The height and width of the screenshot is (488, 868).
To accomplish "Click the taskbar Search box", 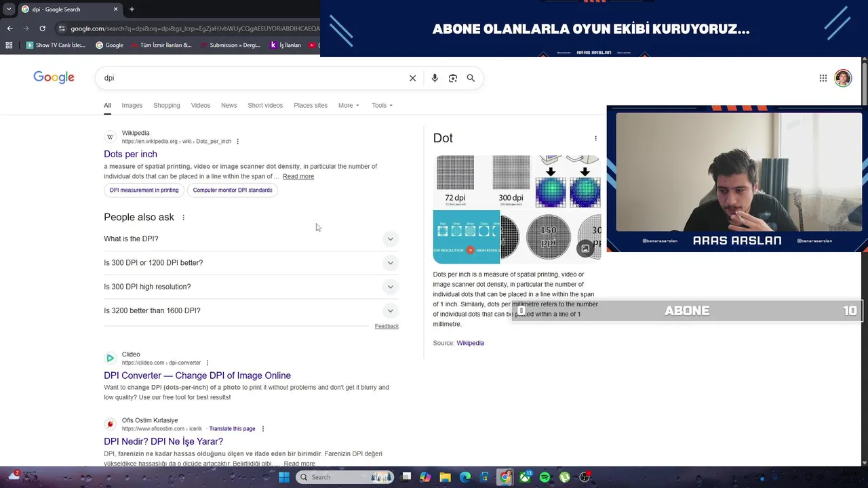I will [346, 477].
